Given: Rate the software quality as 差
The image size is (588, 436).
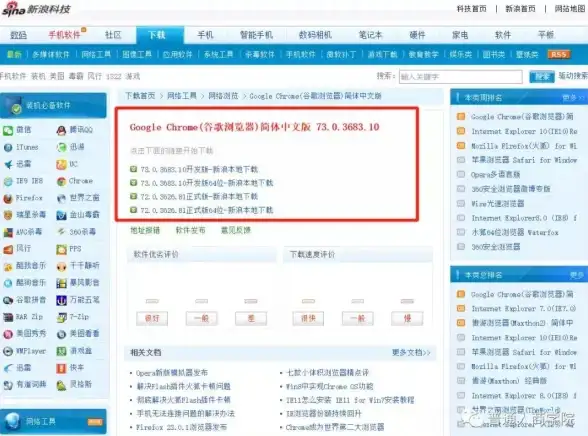Looking at the screenshot, I should point(251,318).
